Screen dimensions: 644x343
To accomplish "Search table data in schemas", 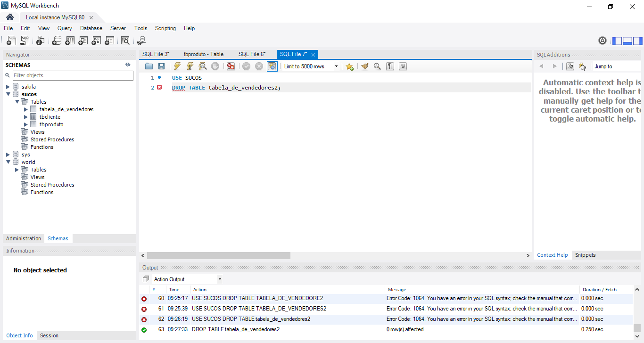I will 125,41.
